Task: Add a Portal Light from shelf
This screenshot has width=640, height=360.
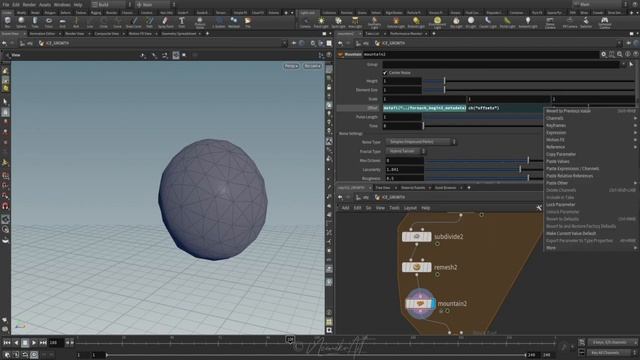Action: [507, 22]
